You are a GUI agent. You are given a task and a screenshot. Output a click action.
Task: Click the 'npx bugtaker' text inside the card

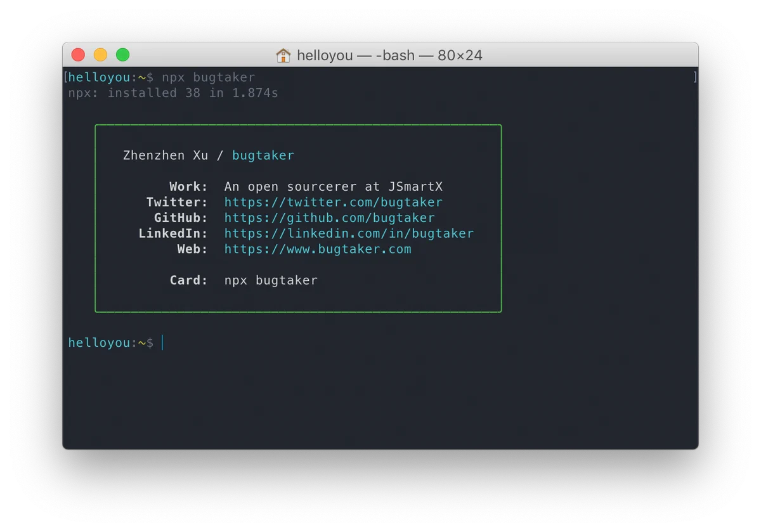271,280
